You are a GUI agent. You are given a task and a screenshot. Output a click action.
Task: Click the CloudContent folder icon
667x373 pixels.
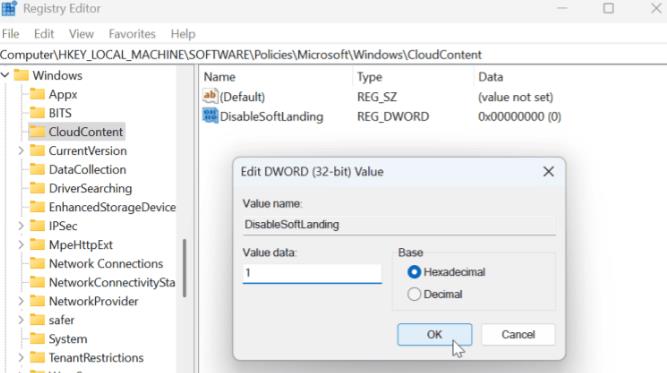(37, 131)
